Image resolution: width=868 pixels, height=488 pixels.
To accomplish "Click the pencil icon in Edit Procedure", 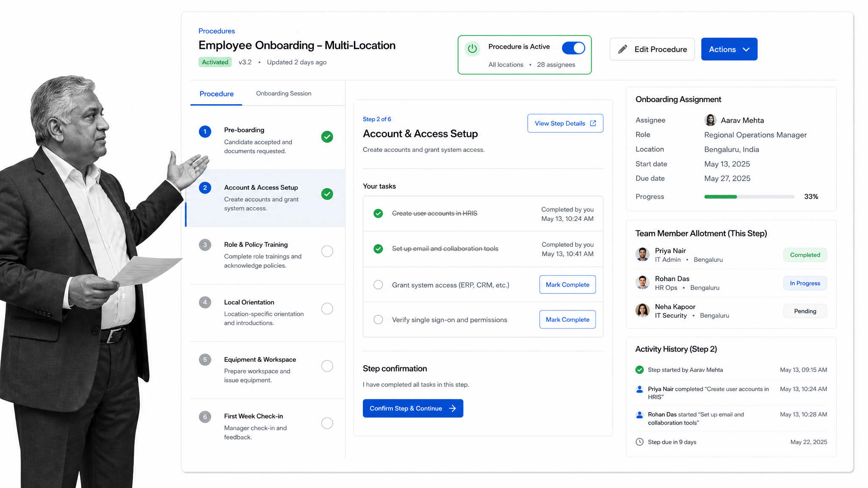I will click(x=623, y=49).
